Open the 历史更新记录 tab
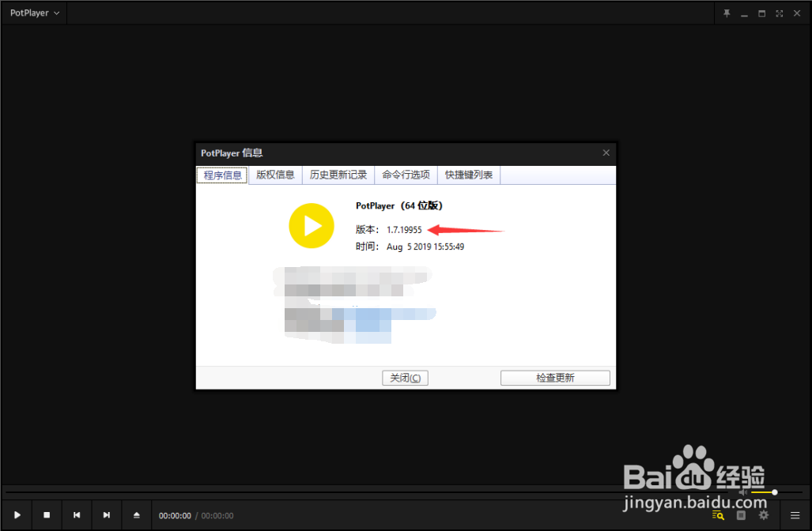 pyautogui.click(x=338, y=175)
